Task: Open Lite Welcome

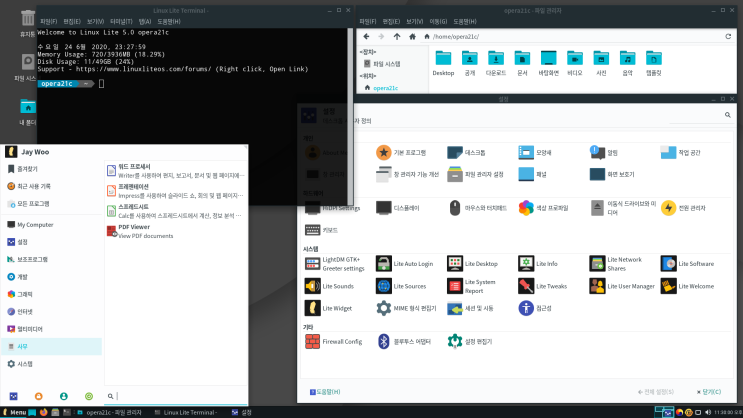Action: pyautogui.click(x=687, y=286)
